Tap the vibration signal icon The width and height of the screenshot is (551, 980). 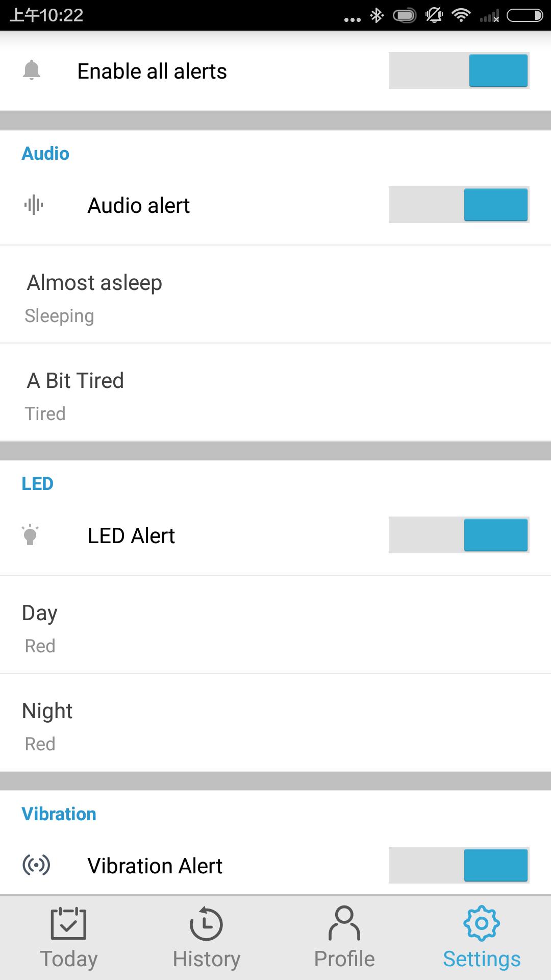36,865
